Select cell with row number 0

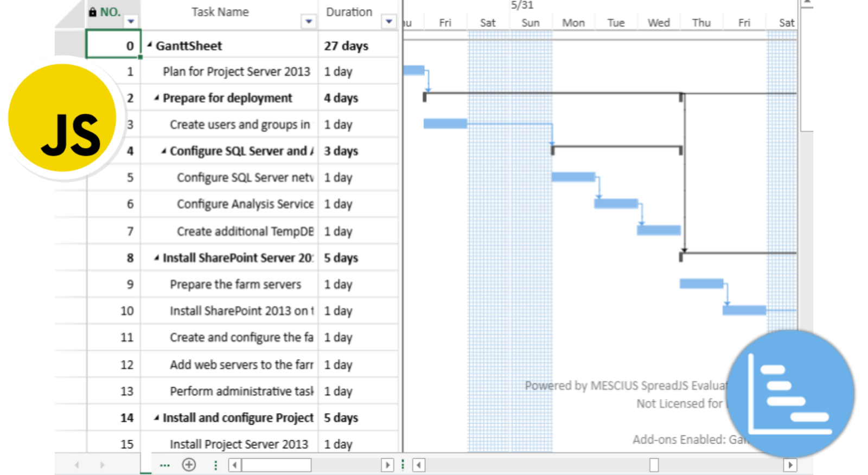click(x=113, y=43)
